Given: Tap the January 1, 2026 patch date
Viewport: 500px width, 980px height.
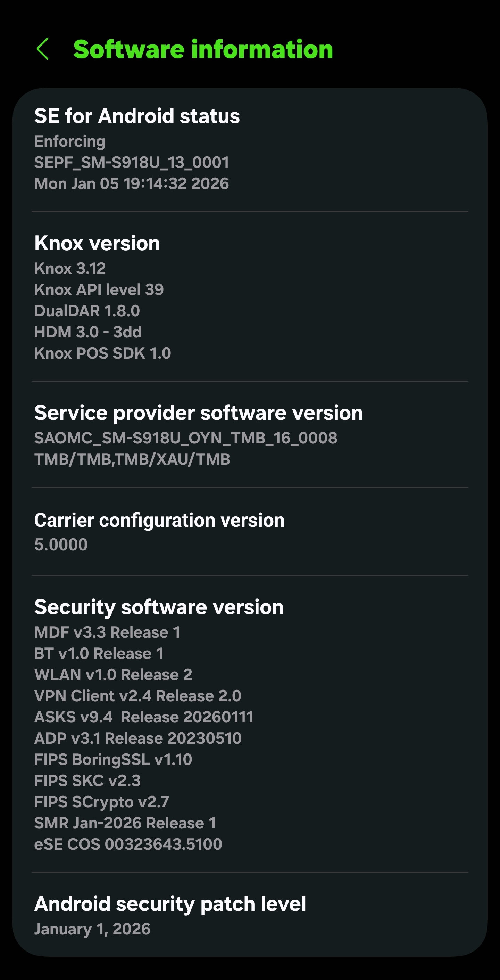Looking at the screenshot, I should click(x=92, y=929).
